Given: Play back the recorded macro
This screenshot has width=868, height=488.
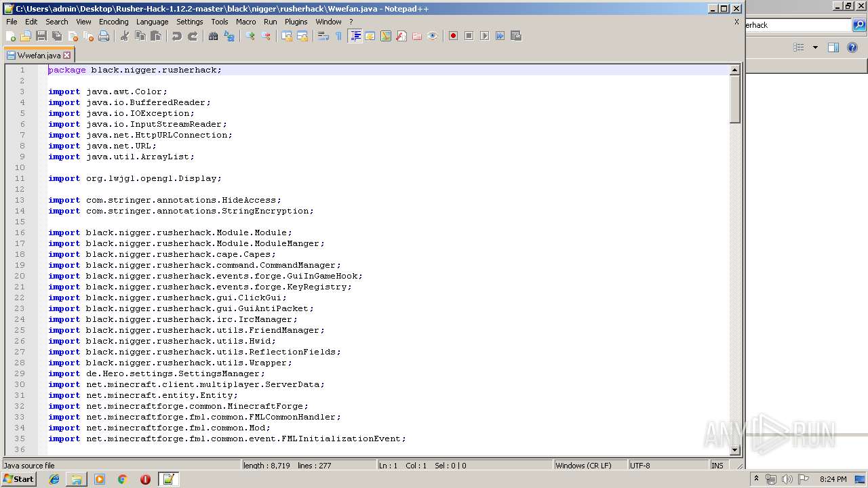Looking at the screenshot, I should (x=484, y=36).
